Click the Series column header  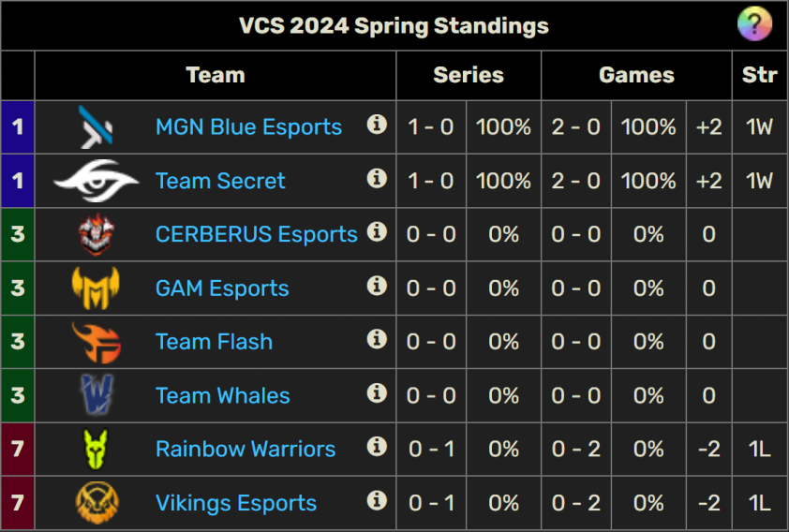click(x=469, y=75)
